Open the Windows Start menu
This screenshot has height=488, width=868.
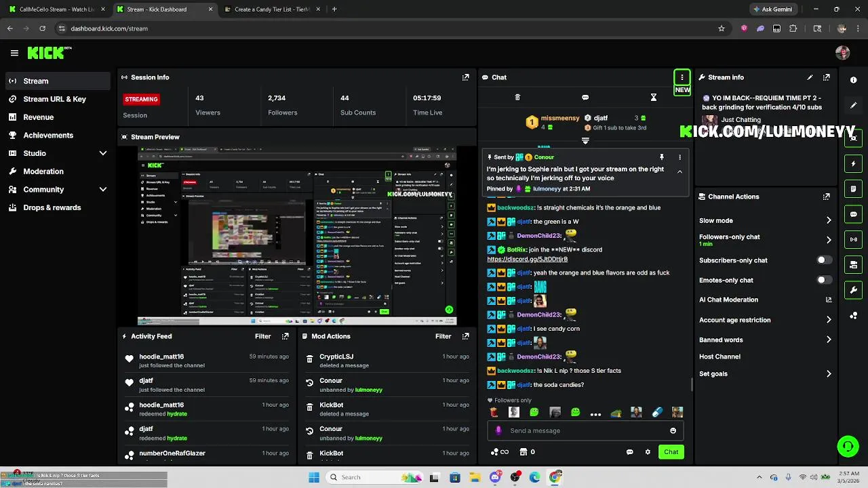coord(314,477)
